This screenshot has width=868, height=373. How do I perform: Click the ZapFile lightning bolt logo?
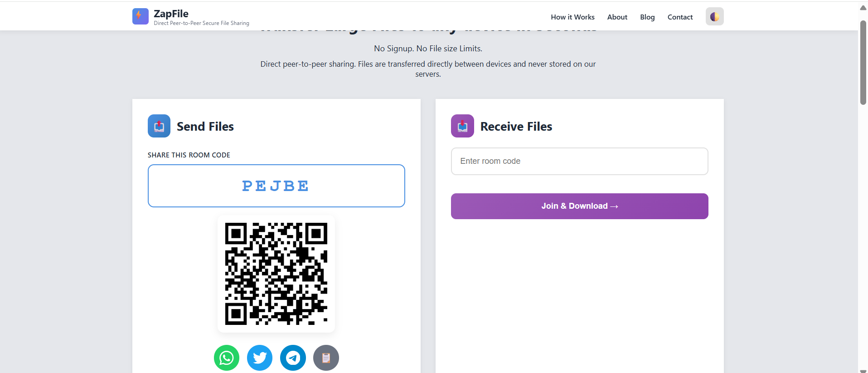(140, 16)
